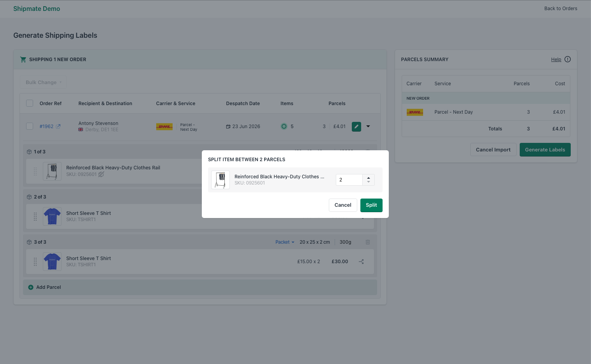Image resolution: width=591 pixels, height=364 pixels.
Task: Click '£30.00' item total in parcel 3
Action: pyautogui.click(x=340, y=262)
